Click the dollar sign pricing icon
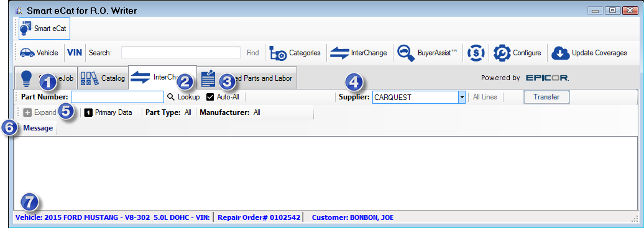This screenshot has height=228, width=644. coord(476,53)
